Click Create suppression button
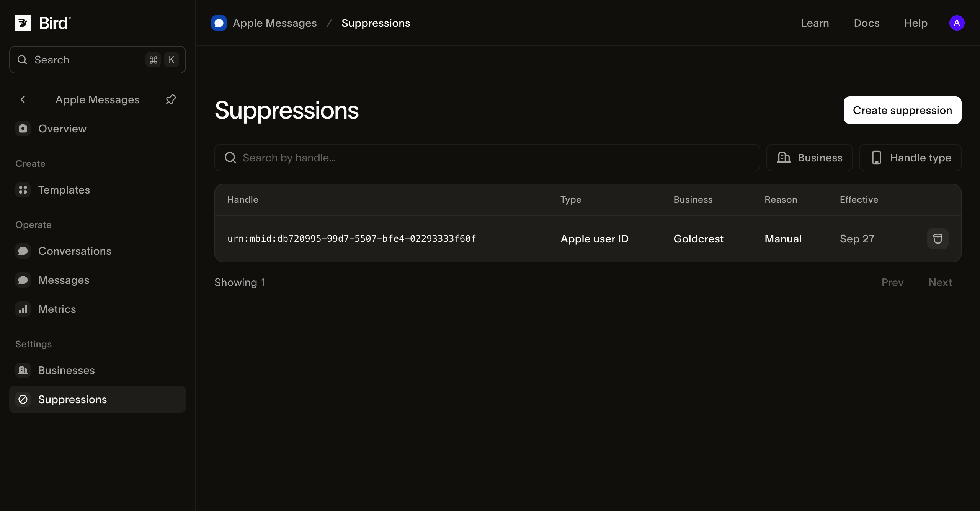Image resolution: width=980 pixels, height=511 pixels. pyautogui.click(x=902, y=110)
